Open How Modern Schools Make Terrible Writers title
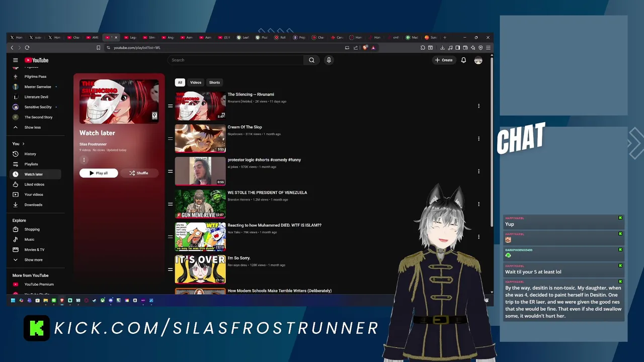 (x=280, y=291)
